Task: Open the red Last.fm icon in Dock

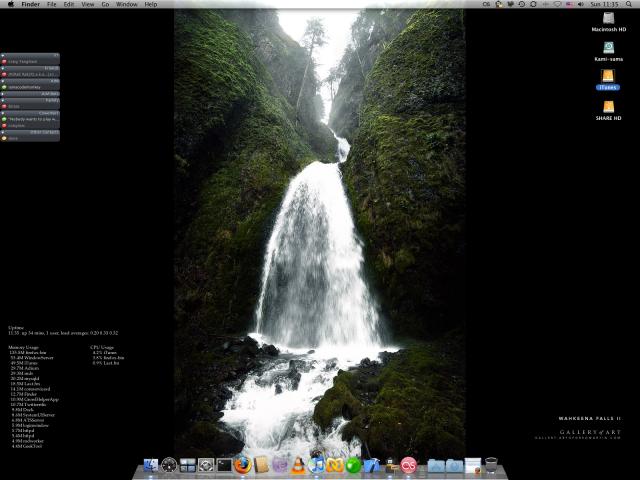Action: [x=409, y=465]
